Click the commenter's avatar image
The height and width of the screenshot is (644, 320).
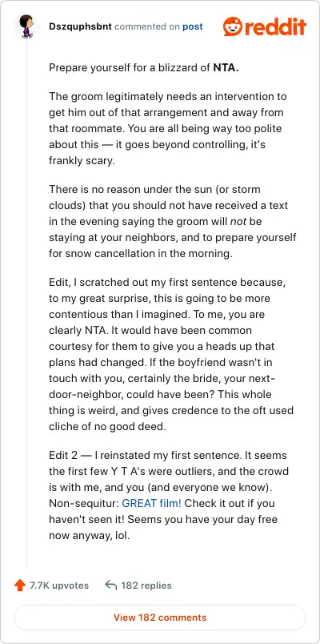[27, 26]
